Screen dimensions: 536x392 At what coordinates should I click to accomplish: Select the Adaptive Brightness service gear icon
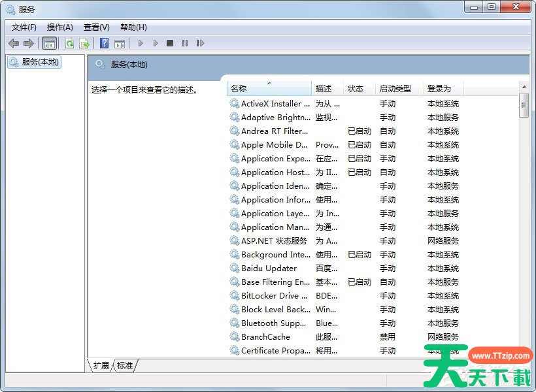pos(235,117)
